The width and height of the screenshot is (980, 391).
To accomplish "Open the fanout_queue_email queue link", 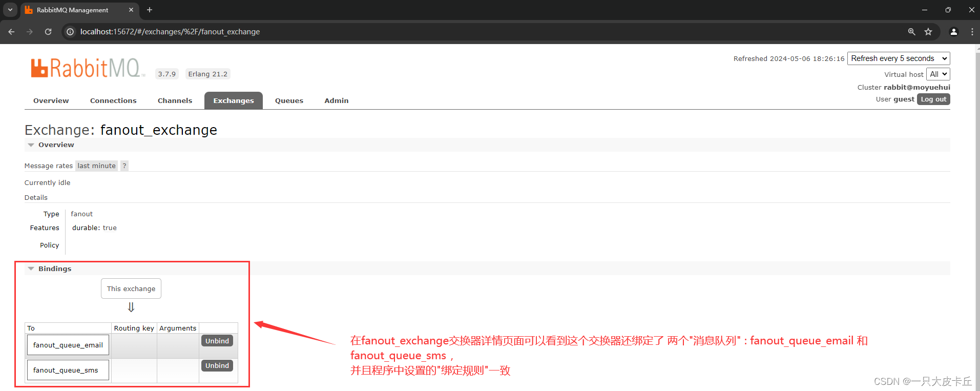I will (x=68, y=345).
